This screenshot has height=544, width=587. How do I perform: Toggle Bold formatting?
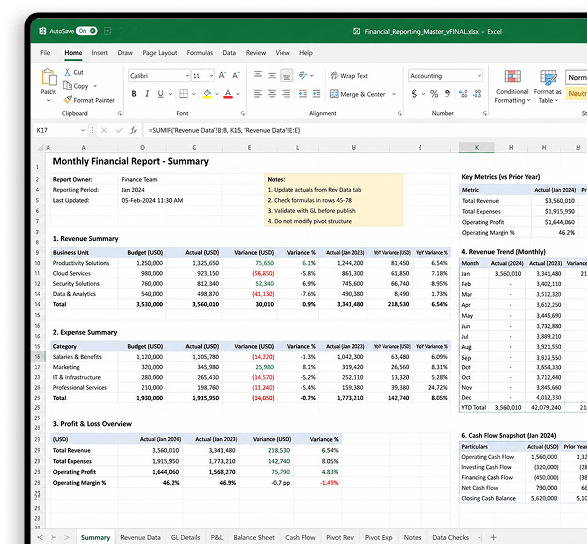coord(134,94)
